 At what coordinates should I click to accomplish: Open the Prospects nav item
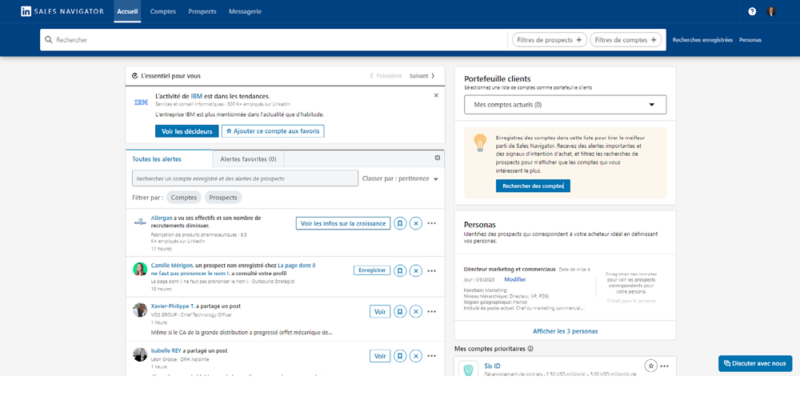coord(202,11)
